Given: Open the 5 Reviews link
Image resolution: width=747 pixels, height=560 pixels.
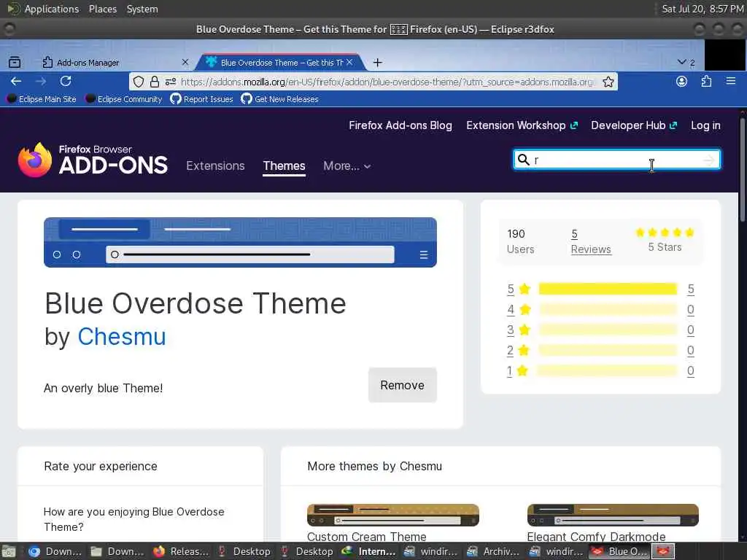Looking at the screenshot, I should [x=591, y=241].
